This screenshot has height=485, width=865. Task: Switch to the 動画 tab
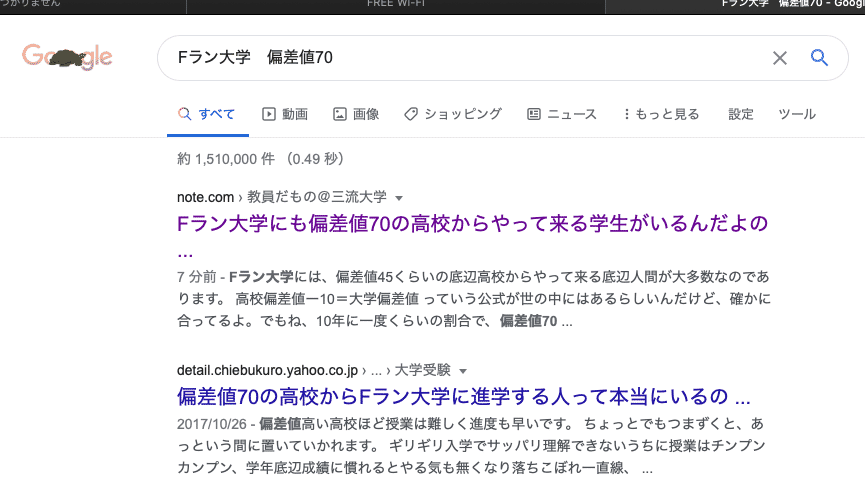tap(285, 114)
